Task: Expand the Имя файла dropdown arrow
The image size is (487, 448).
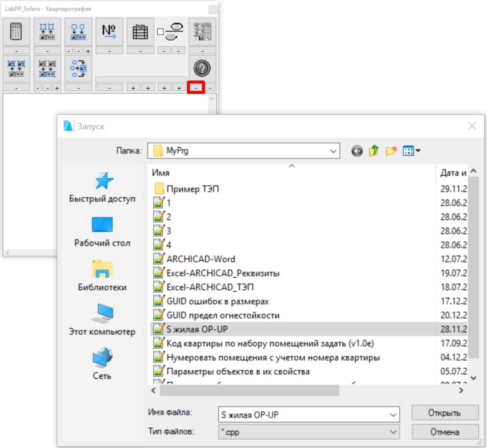Action: 393,415
